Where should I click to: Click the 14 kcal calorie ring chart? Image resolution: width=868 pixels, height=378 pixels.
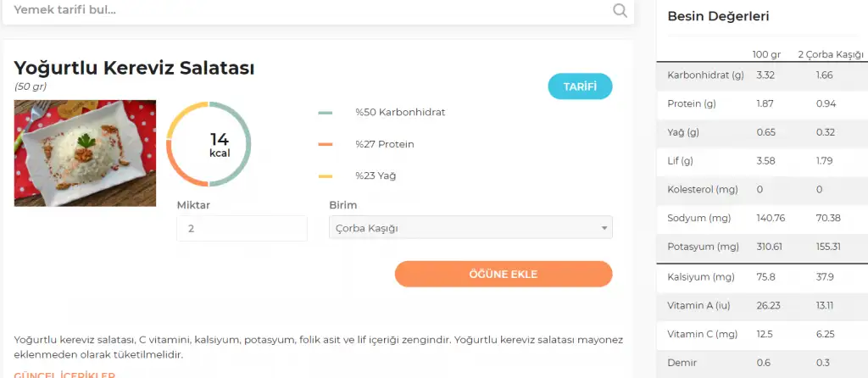(x=209, y=144)
